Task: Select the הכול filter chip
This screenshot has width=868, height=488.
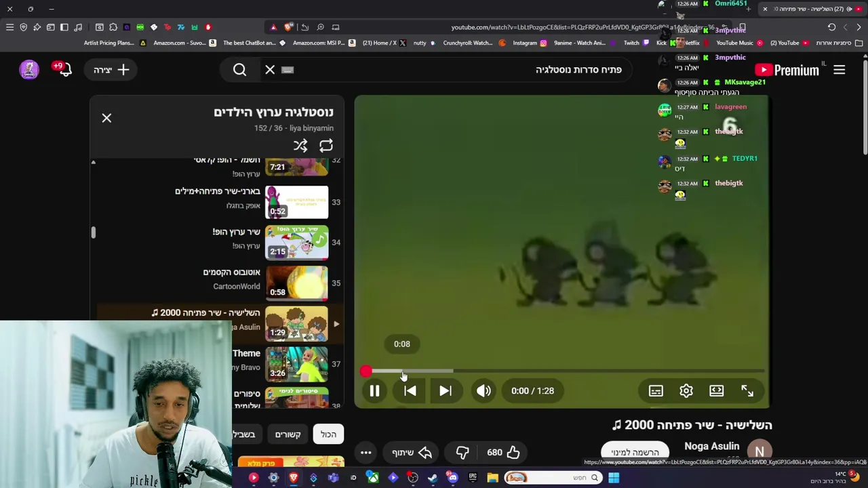Action: coord(328,434)
